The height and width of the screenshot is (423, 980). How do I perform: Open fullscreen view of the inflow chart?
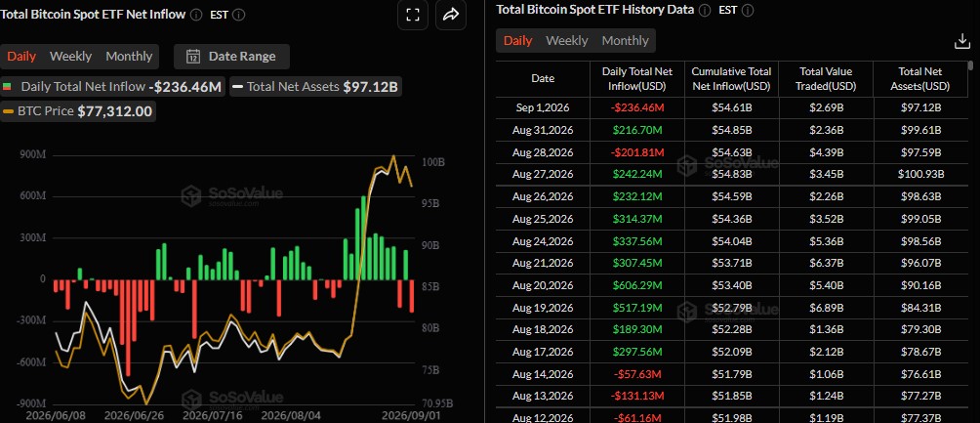pos(413,16)
